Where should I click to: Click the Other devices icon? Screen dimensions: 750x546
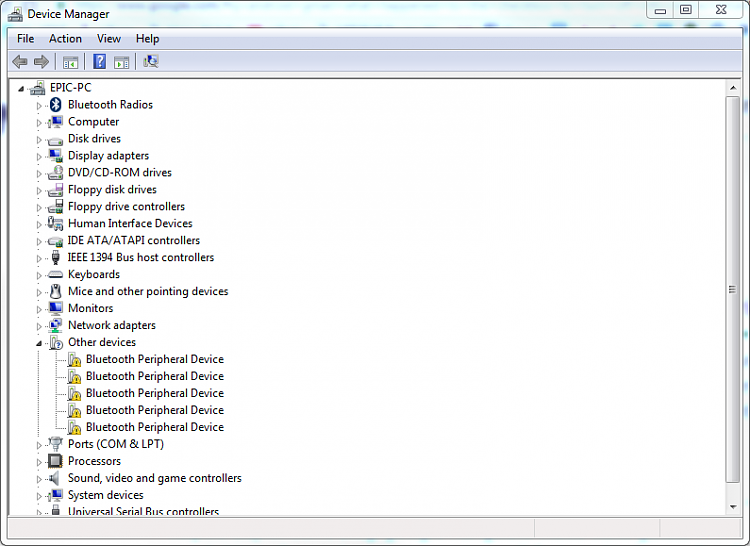pyautogui.click(x=56, y=342)
